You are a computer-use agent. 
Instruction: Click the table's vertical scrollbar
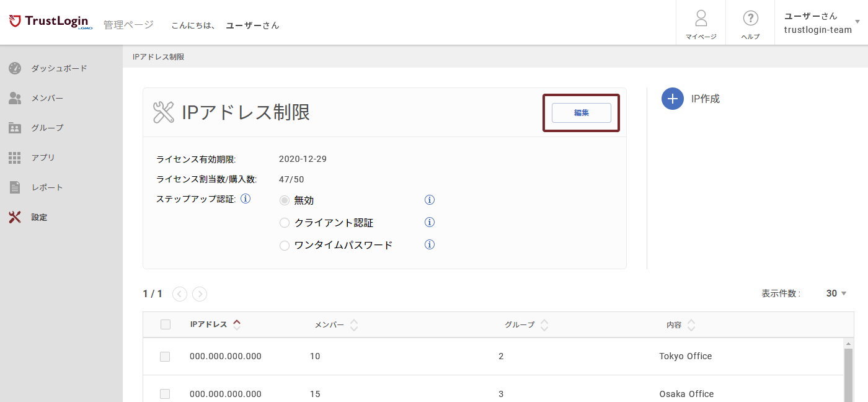click(848, 372)
